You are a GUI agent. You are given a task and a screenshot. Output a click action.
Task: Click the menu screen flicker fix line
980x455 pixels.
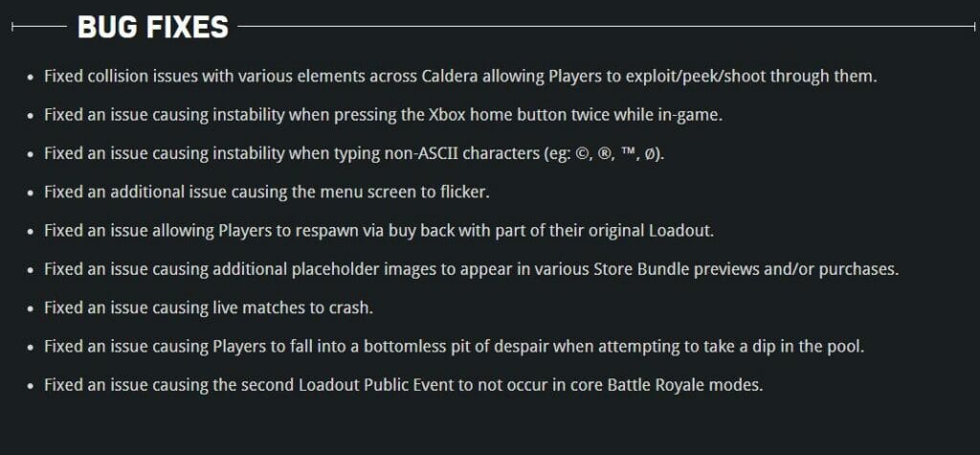click(x=267, y=193)
